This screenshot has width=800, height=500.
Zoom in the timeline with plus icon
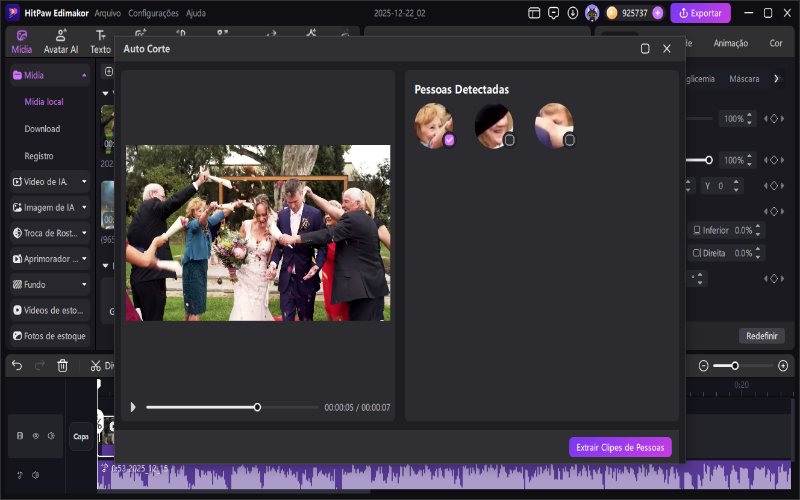(783, 366)
